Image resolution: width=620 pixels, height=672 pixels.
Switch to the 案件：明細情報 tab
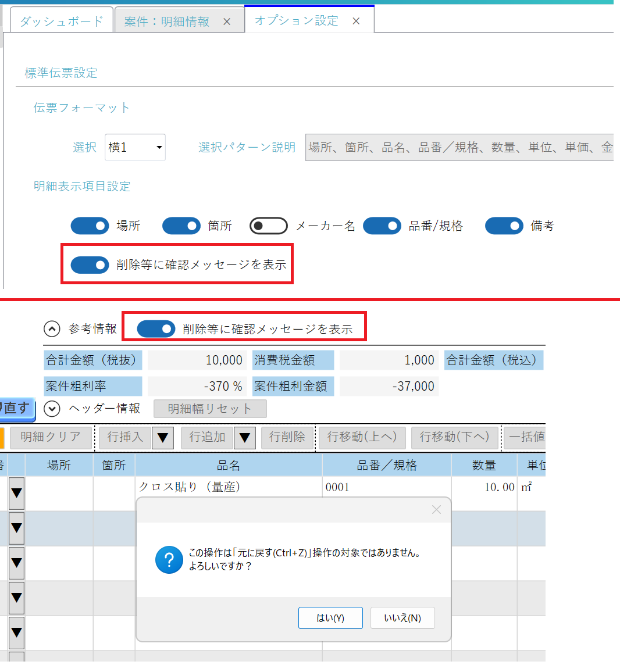tap(166, 22)
